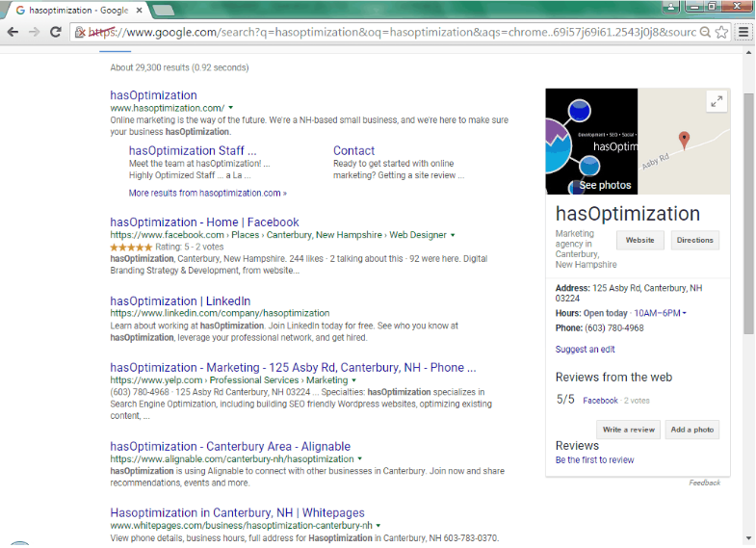The width and height of the screenshot is (756, 548).
Task: Open a new tab with the new tab button
Action: tap(164, 10)
